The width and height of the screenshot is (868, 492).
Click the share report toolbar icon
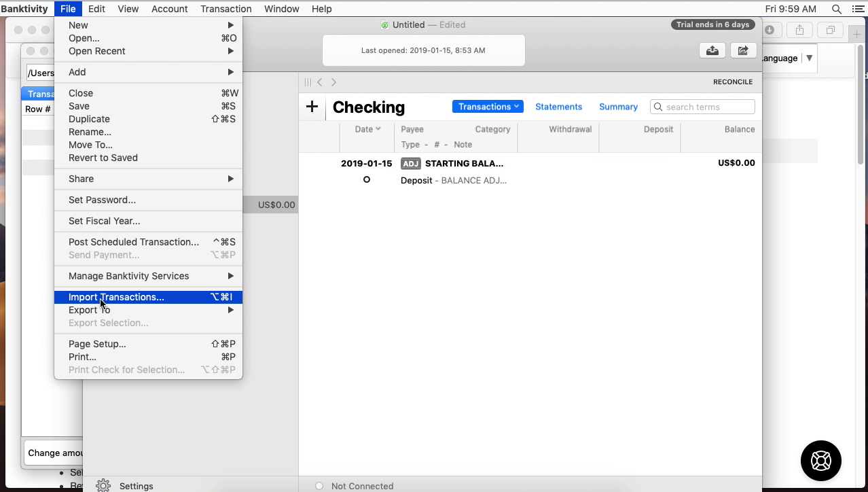coord(743,50)
